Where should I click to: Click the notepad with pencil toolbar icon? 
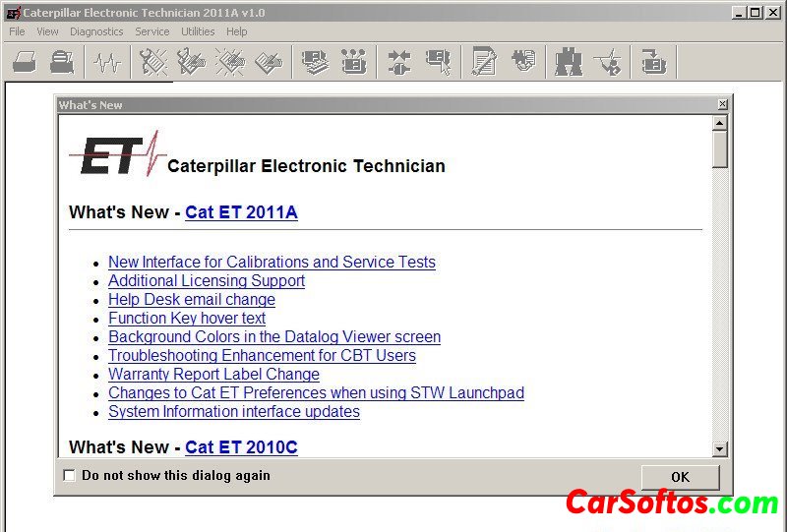point(483,63)
